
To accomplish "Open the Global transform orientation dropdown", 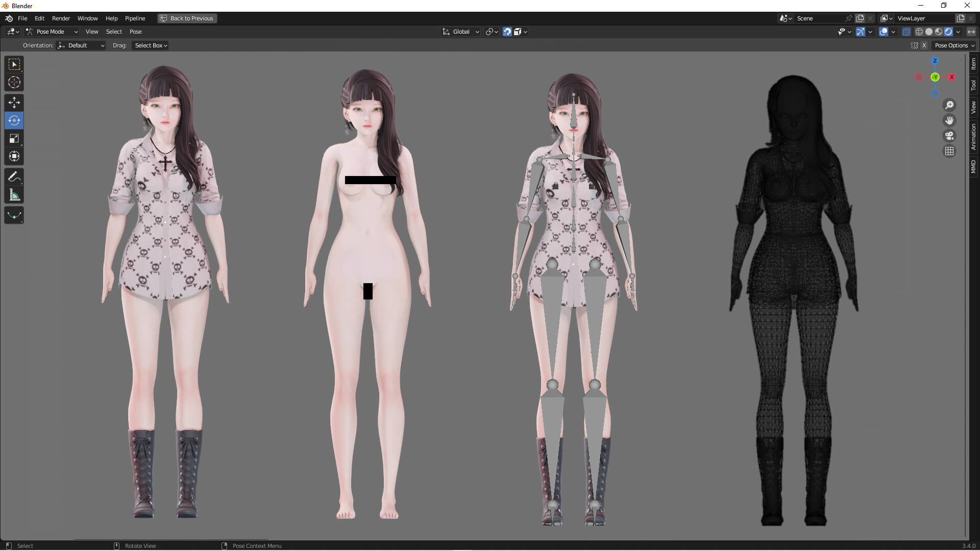I will tap(461, 32).
